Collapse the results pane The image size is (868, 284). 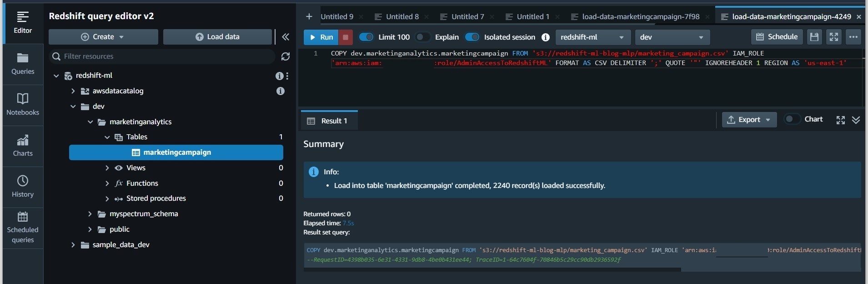(x=856, y=120)
